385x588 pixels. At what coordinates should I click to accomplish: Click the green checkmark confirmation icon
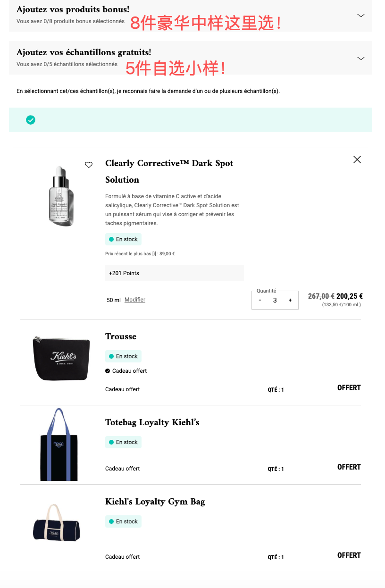point(31,120)
